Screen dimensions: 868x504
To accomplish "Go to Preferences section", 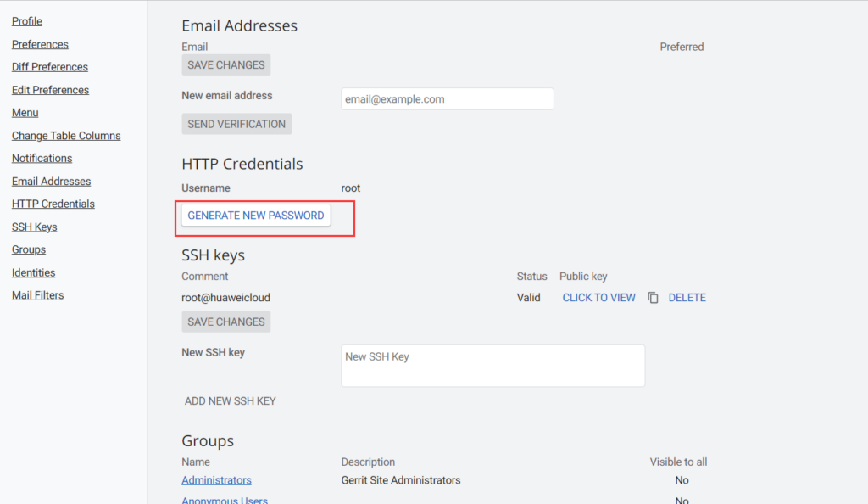I will 40,44.
